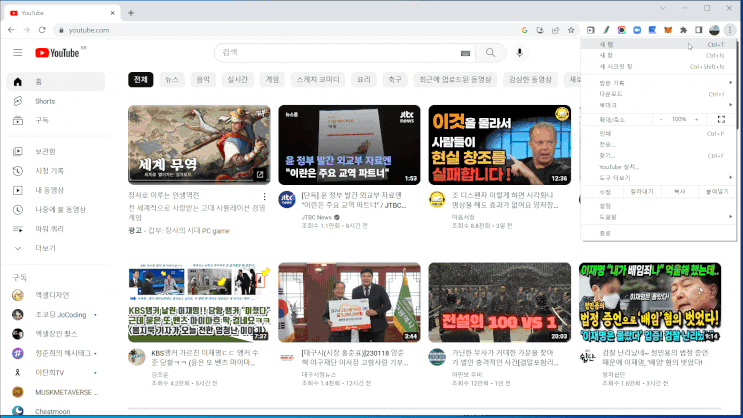Select 전송... in the Chrome menu
Image resolution: width=743 pixels, height=418 pixels.
(x=659, y=145)
